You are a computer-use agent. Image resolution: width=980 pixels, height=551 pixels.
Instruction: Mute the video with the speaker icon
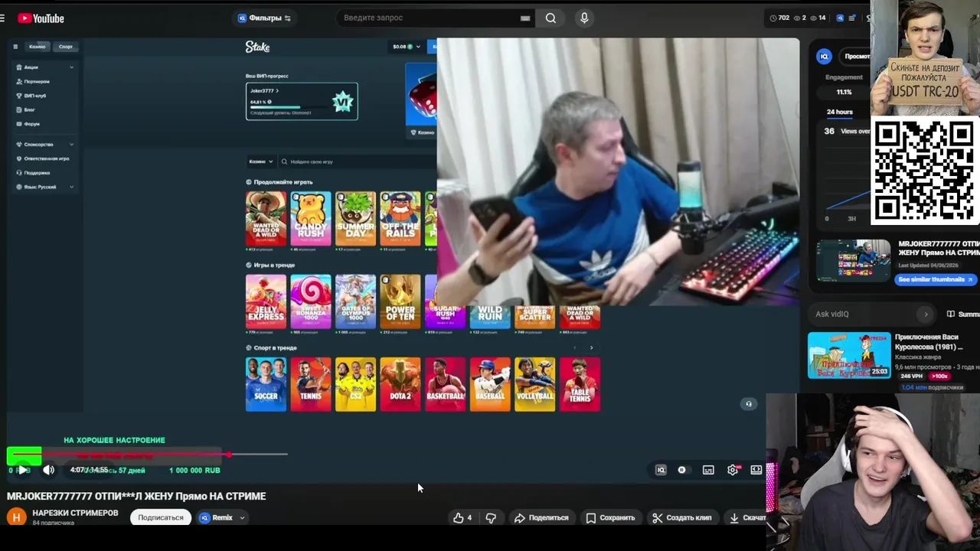pyautogui.click(x=48, y=470)
